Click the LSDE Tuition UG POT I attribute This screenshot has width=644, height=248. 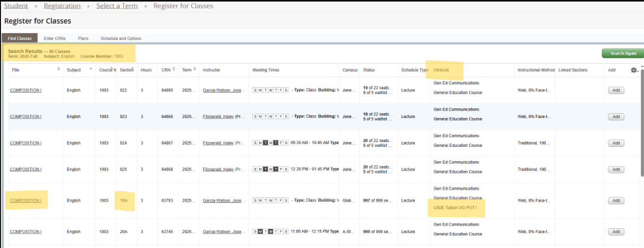(455, 208)
